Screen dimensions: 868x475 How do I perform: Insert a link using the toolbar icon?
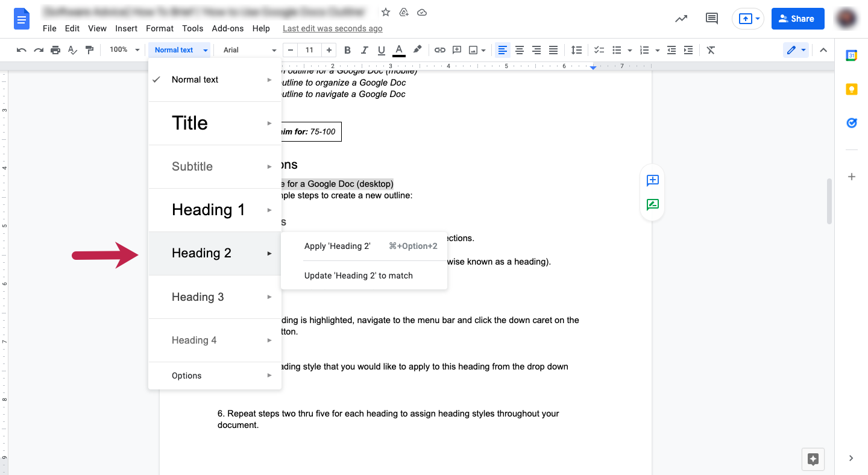point(440,50)
